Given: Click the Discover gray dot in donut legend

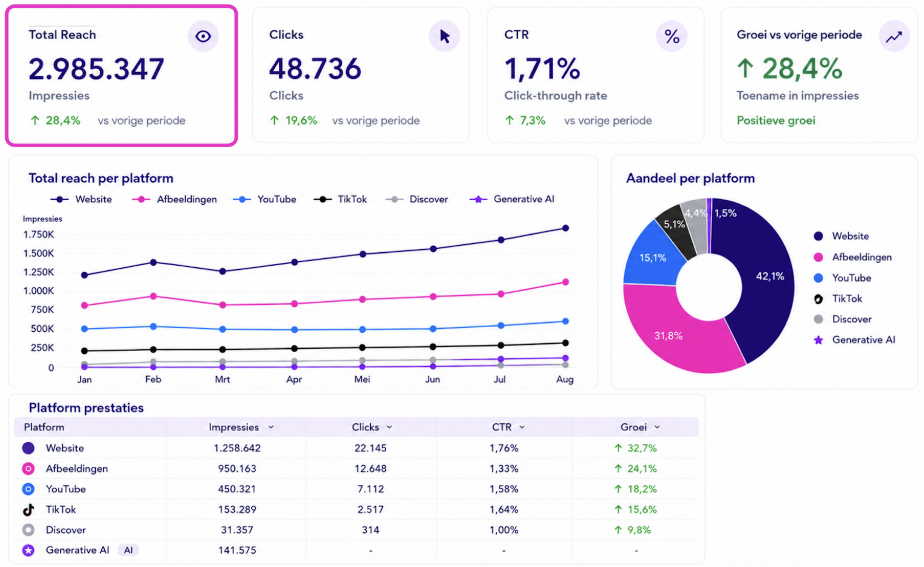Looking at the screenshot, I should [x=818, y=319].
